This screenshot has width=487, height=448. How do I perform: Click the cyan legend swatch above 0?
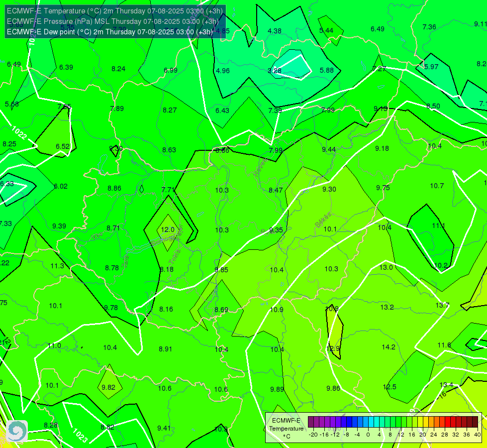coord(371,422)
